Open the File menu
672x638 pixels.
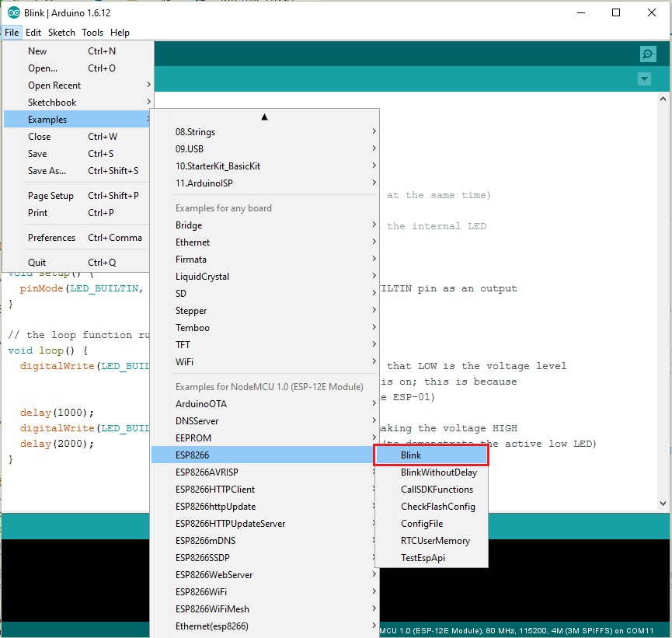pyautogui.click(x=12, y=33)
